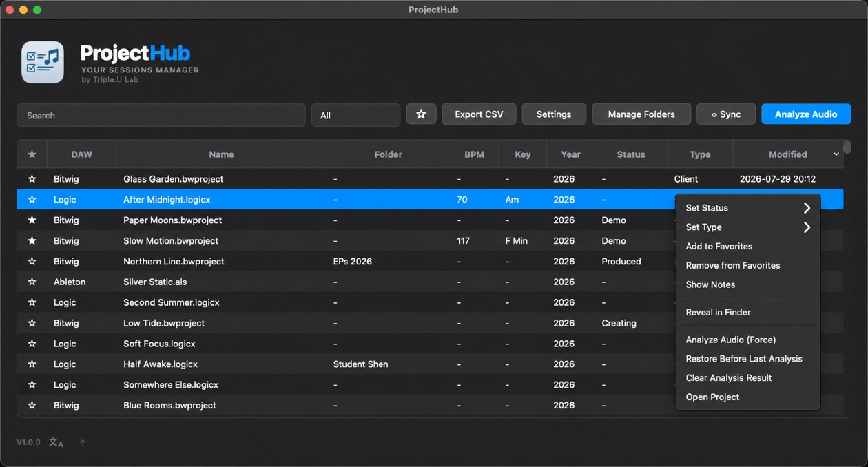
Task: Unstar the Paper Moons.bwproject row
Action: coord(32,220)
